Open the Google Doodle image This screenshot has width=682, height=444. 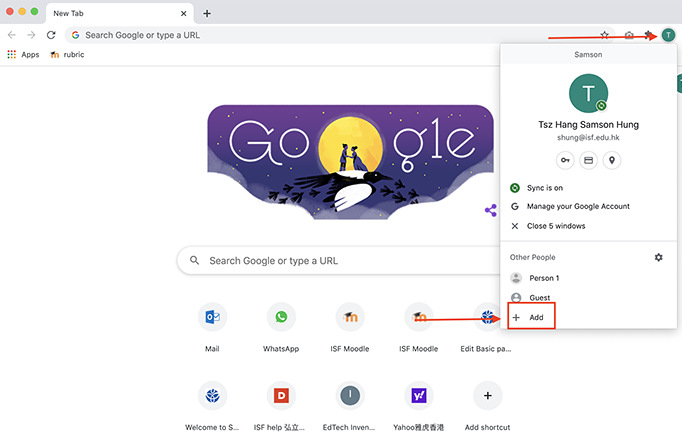pyautogui.click(x=351, y=162)
